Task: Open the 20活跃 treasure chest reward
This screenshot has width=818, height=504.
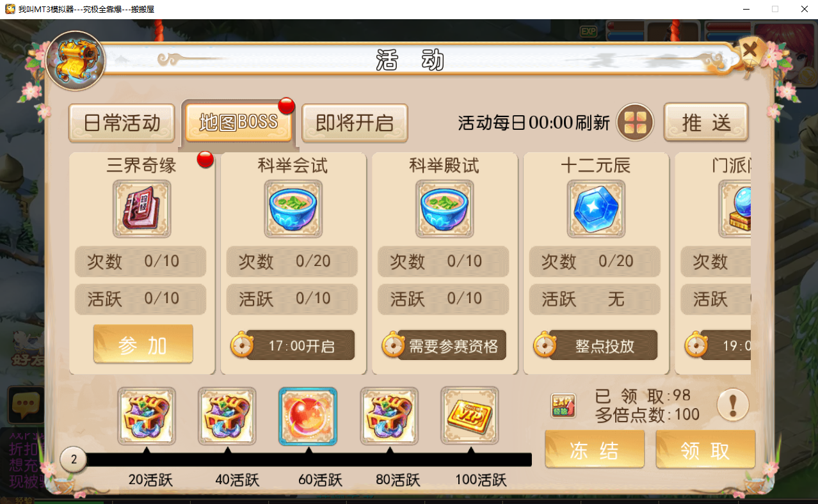Action: pos(147,416)
